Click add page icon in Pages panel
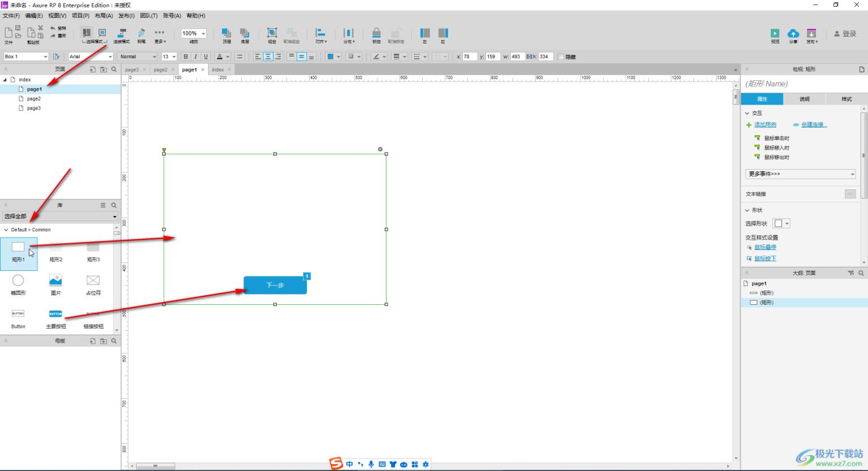868x471 pixels. (93, 70)
